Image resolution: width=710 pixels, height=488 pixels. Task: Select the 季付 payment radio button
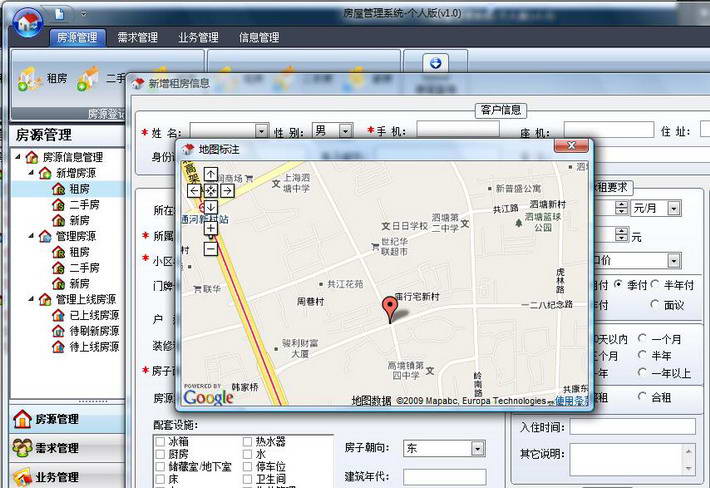619,285
